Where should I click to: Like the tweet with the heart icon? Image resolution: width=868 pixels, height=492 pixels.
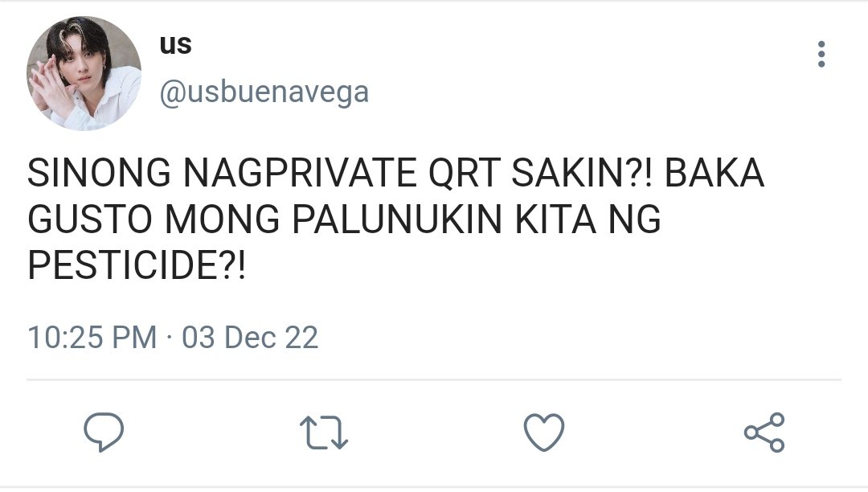[543, 432]
